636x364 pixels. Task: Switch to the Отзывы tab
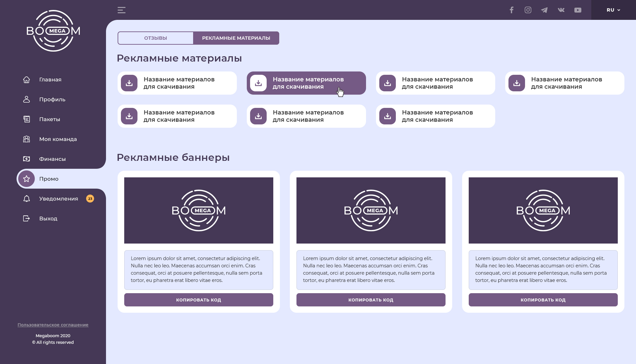click(155, 38)
